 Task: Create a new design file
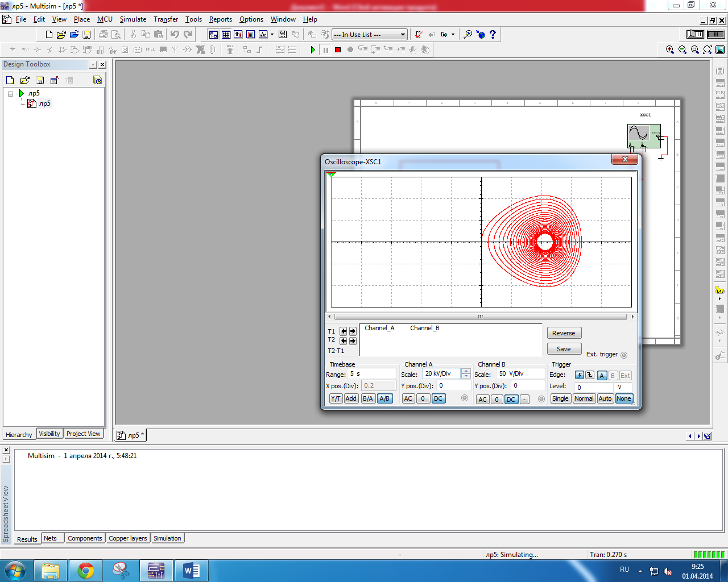pos(49,35)
